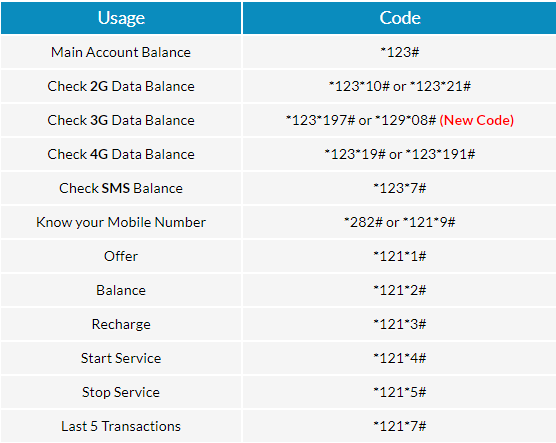Click the 'Stop Service' usage cell
This screenshot has width=556, height=443.
pos(121,392)
